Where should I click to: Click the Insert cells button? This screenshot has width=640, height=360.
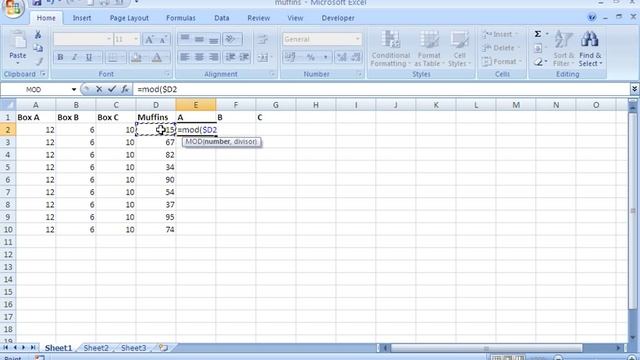click(x=500, y=35)
